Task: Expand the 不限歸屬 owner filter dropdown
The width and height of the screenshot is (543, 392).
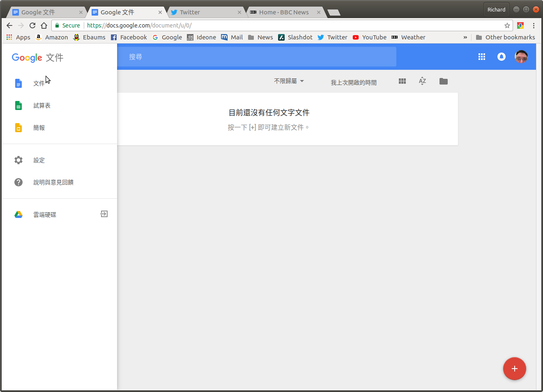Action: 289,81
